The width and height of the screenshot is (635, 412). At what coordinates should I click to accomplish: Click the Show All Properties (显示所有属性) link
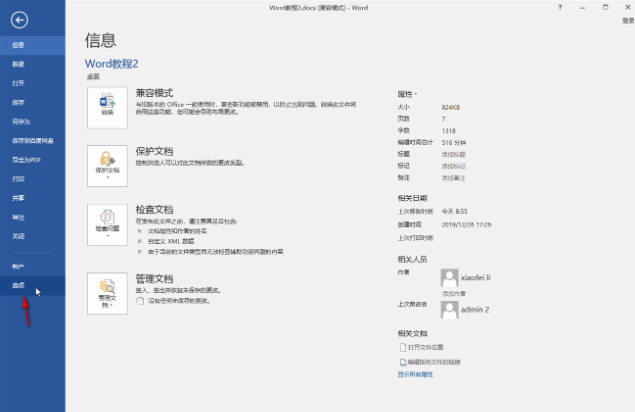(x=415, y=374)
